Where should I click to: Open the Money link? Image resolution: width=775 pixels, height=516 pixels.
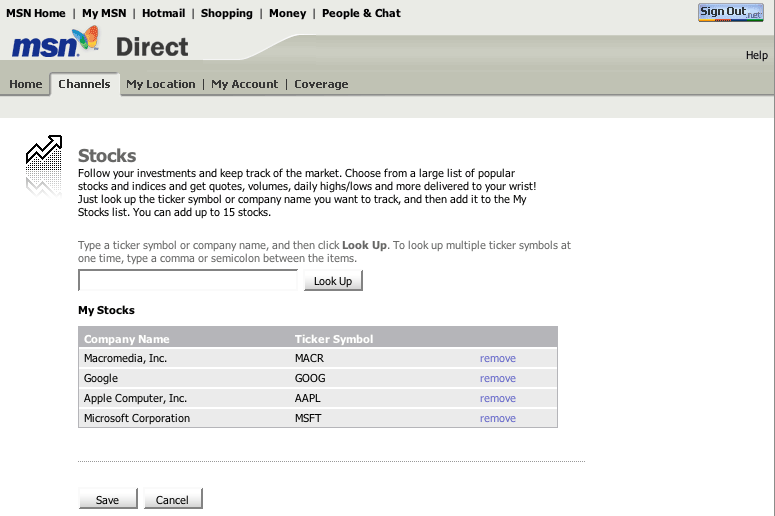click(288, 13)
